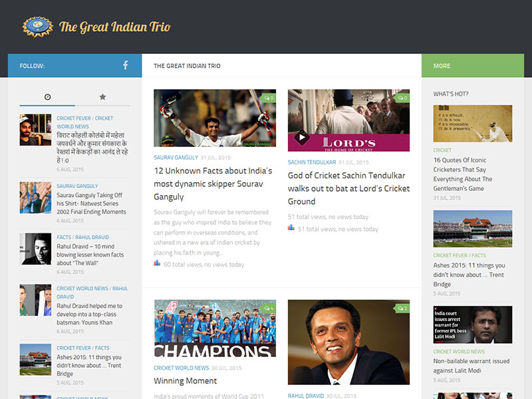The height and width of the screenshot is (399, 532).
Task: Open '12 Unknown Facts' Sourav Ganguly article title
Action: [x=213, y=184]
